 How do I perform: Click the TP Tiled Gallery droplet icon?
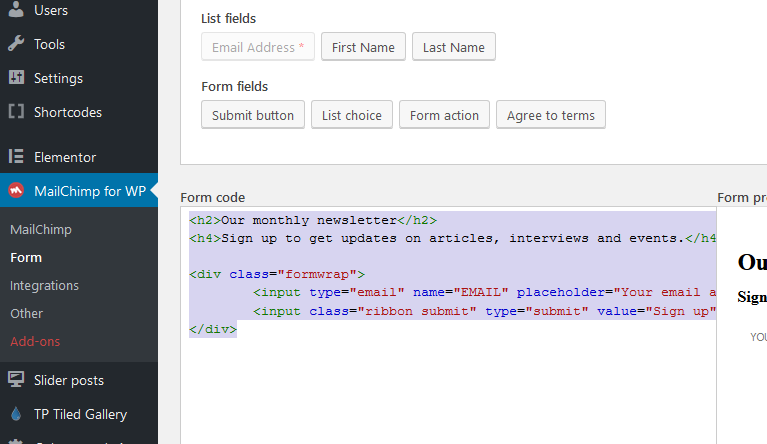(x=16, y=414)
